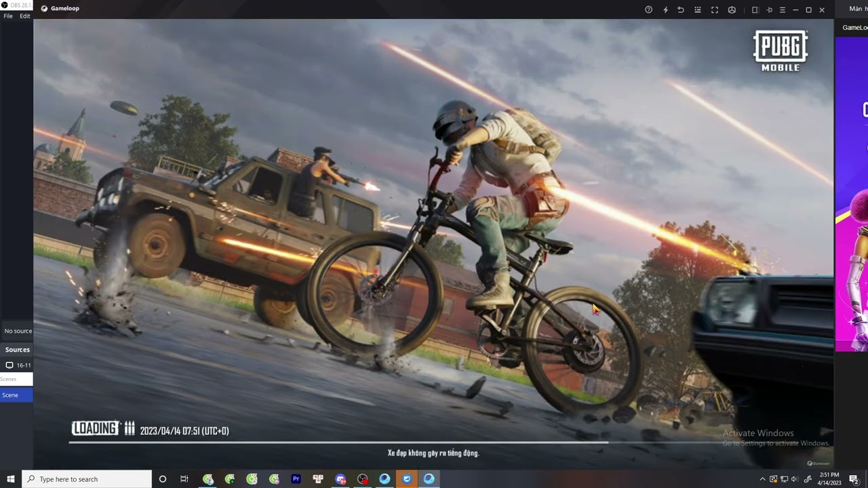
Task: Click the GameLoop tab in right window
Action: 854,28
